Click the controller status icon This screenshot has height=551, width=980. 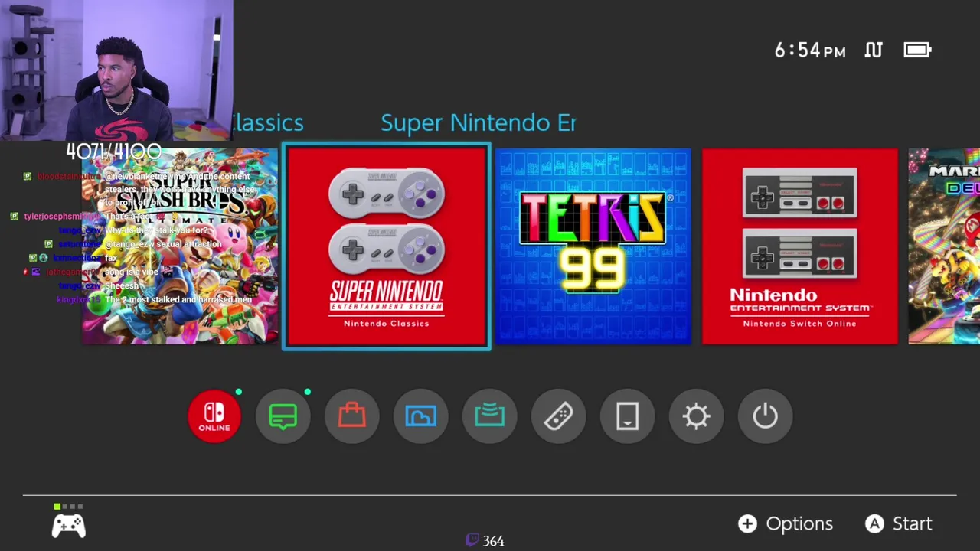click(69, 520)
